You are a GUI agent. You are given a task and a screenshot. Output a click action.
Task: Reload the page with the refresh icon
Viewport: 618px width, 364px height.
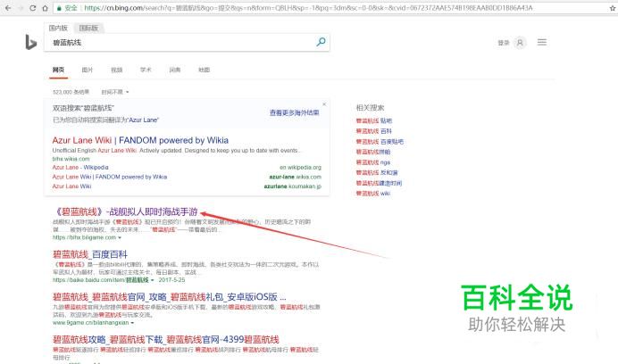[33, 8]
